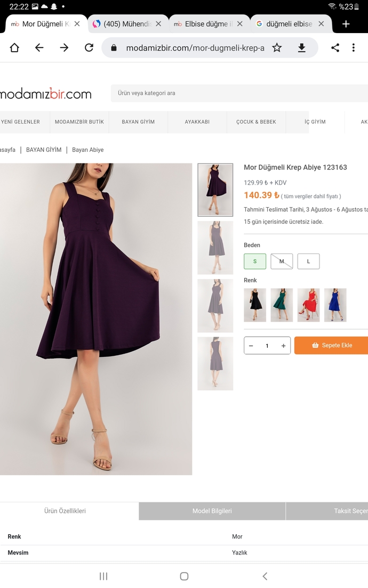Tap the browser home icon
This screenshot has width=368, height=588.
(x=14, y=47)
